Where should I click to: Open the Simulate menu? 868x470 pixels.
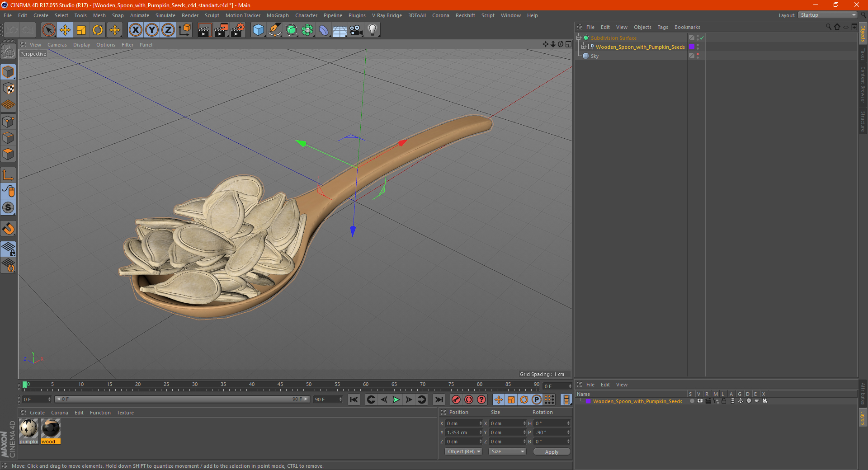(x=165, y=15)
